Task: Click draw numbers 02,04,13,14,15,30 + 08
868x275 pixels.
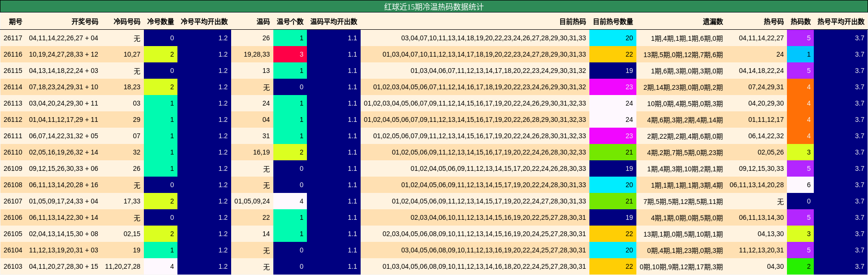Action: (64, 234)
